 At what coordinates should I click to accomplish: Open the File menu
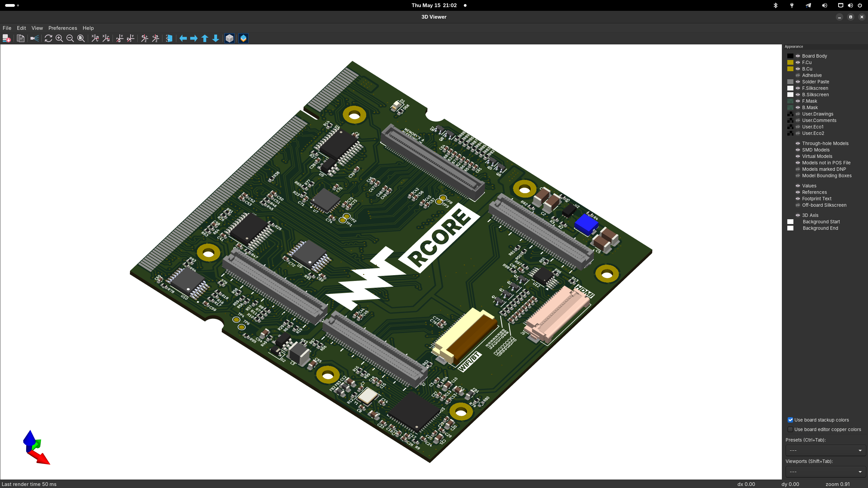[x=7, y=28]
